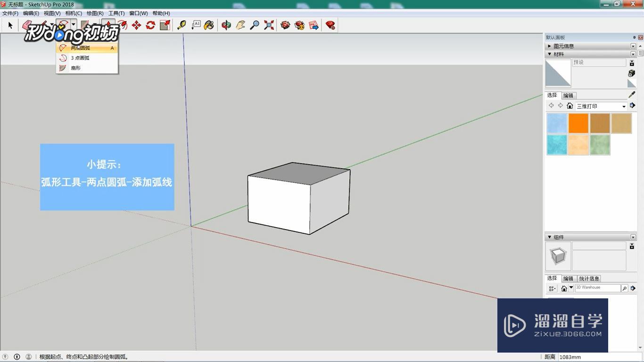Open the 工具(T) menu

pyautogui.click(x=116, y=13)
